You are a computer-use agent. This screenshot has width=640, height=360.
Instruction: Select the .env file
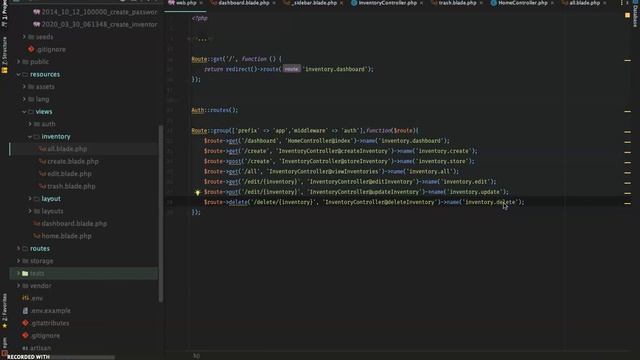(33, 298)
